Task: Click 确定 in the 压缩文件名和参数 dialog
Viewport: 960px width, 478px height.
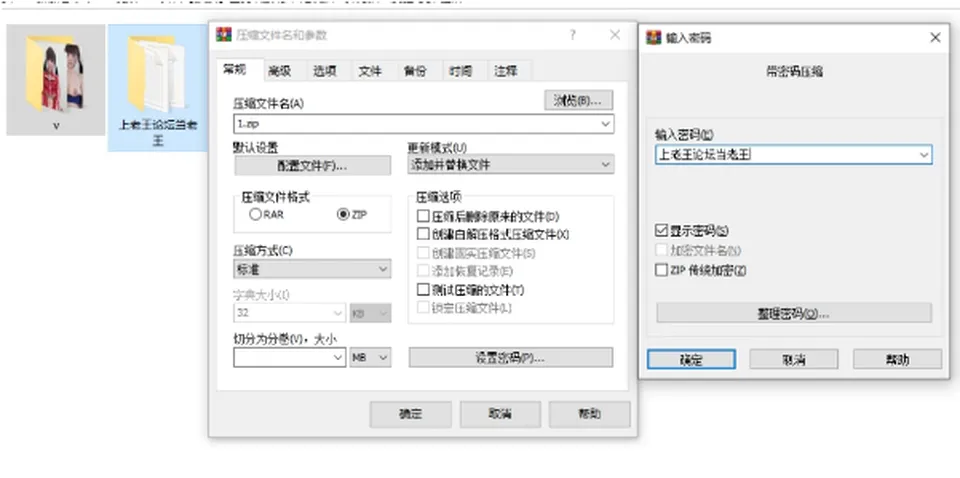Action: 411,414
